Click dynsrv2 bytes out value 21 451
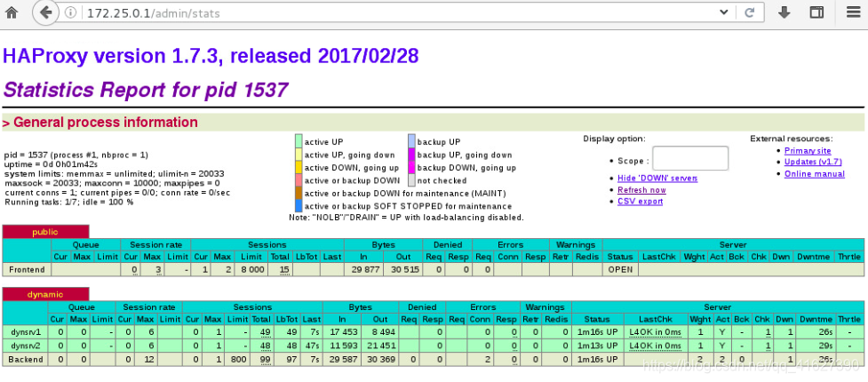The width and height of the screenshot is (868, 382). click(x=381, y=345)
